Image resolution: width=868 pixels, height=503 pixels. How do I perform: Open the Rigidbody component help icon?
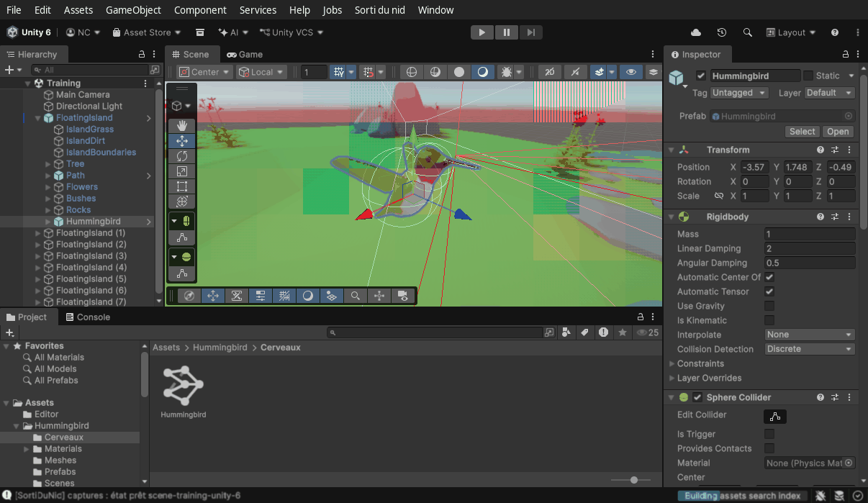(x=820, y=217)
